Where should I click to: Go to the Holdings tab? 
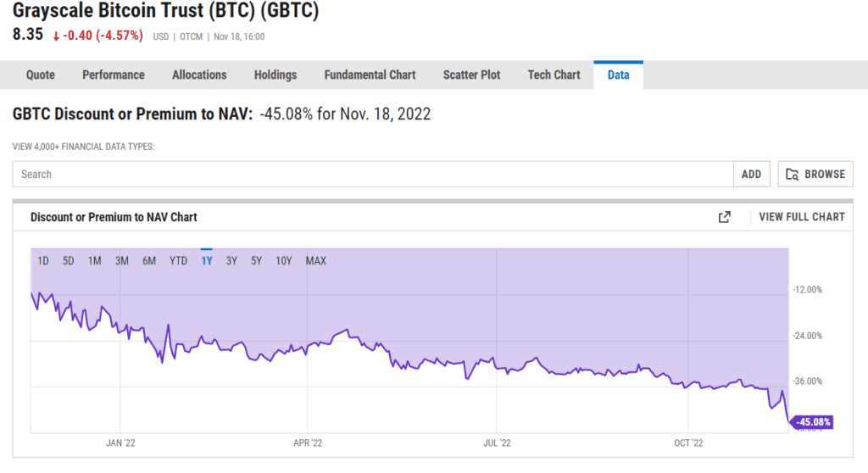tap(275, 75)
